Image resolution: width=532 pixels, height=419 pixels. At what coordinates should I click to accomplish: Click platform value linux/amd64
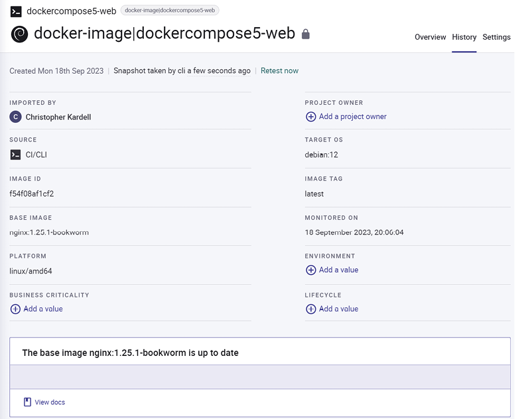pos(31,272)
